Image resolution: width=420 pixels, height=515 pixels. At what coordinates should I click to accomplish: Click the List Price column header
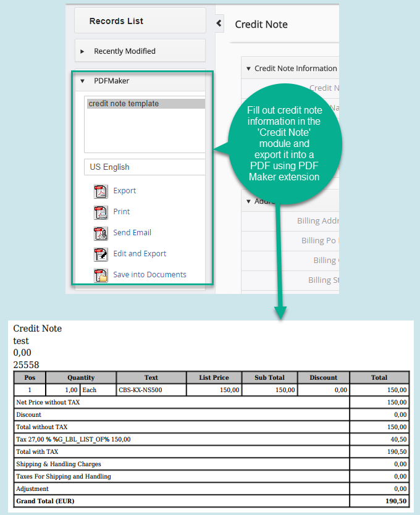tap(214, 378)
